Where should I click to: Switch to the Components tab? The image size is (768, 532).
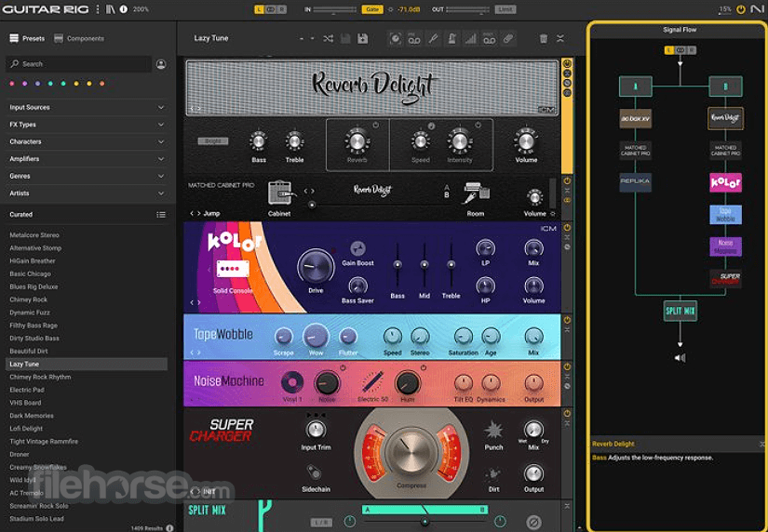79,38
